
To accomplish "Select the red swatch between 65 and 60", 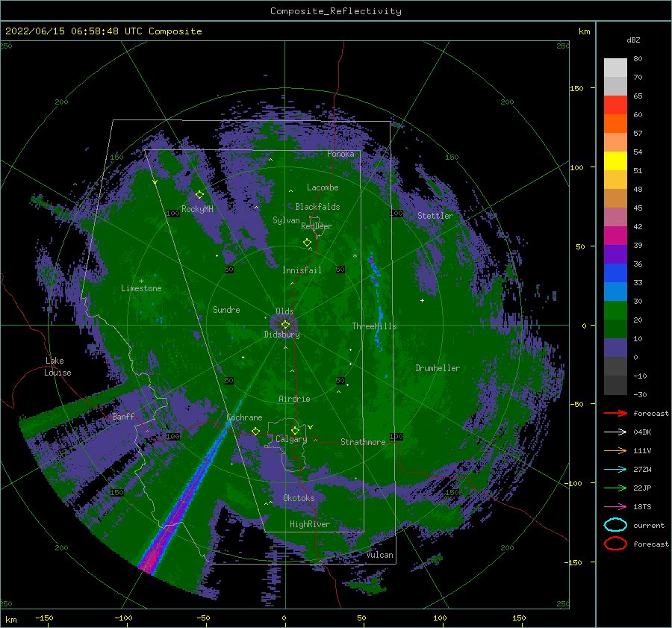I will pyautogui.click(x=615, y=105).
